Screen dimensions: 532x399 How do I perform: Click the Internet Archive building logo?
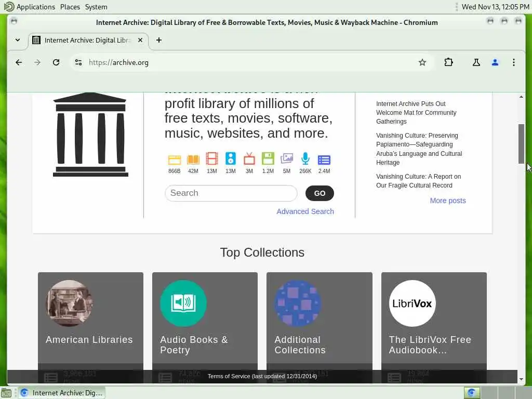tap(90, 135)
